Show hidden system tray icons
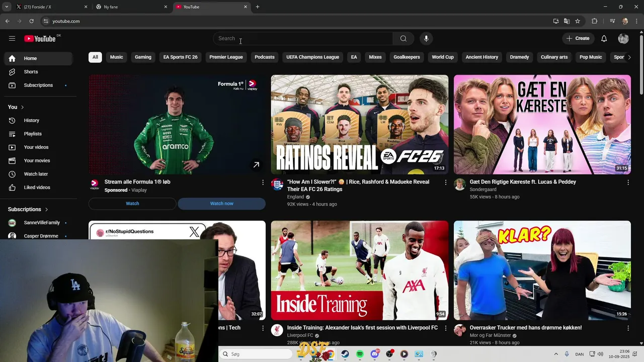Screen dimensions: 644x362 pos(556,354)
